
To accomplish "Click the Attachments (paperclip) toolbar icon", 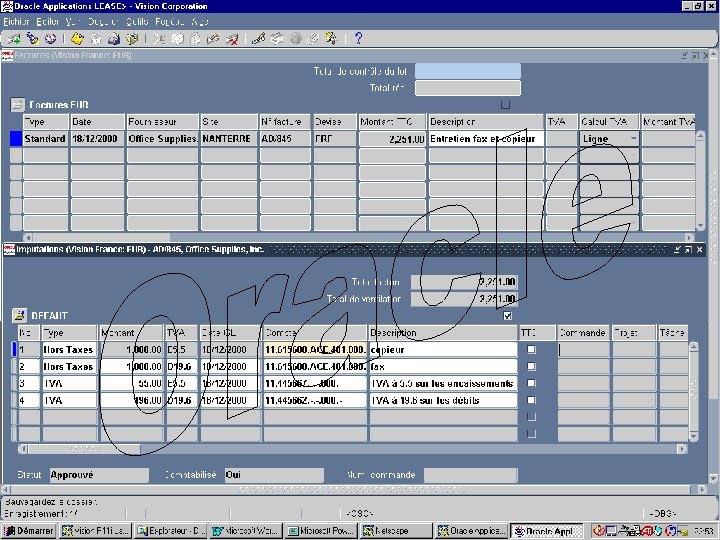I will 313,39.
